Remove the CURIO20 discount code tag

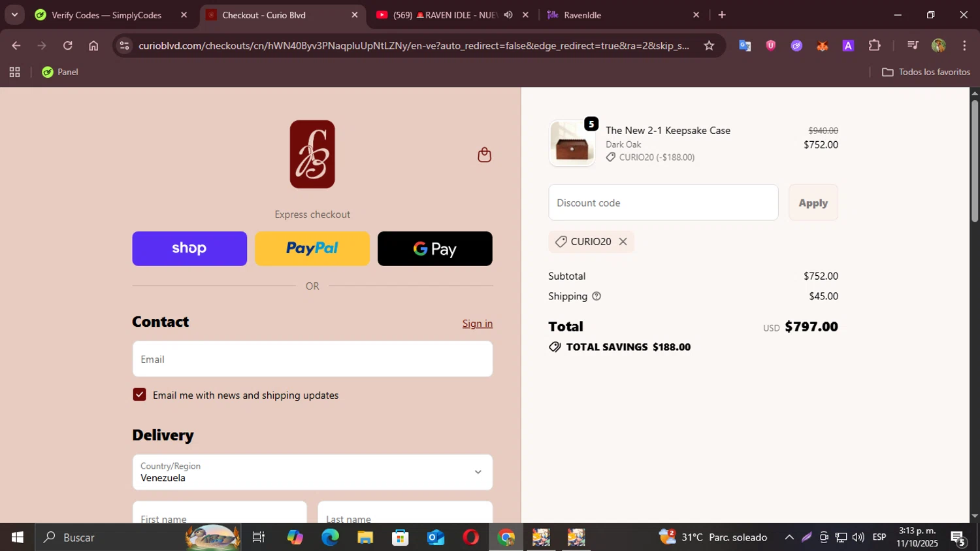click(623, 242)
